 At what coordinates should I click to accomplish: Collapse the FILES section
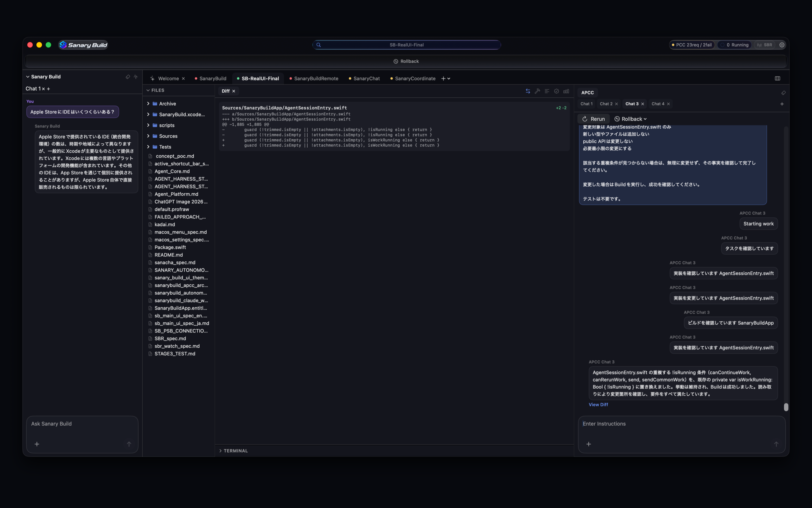click(x=148, y=90)
